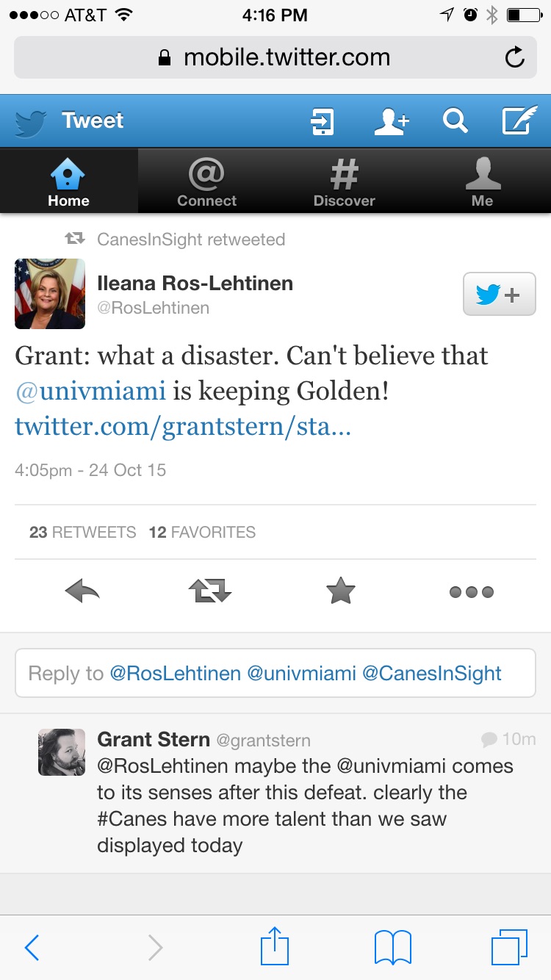Tap the @univmiami mention in the tweet
This screenshot has width=551, height=980.
(x=90, y=391)
